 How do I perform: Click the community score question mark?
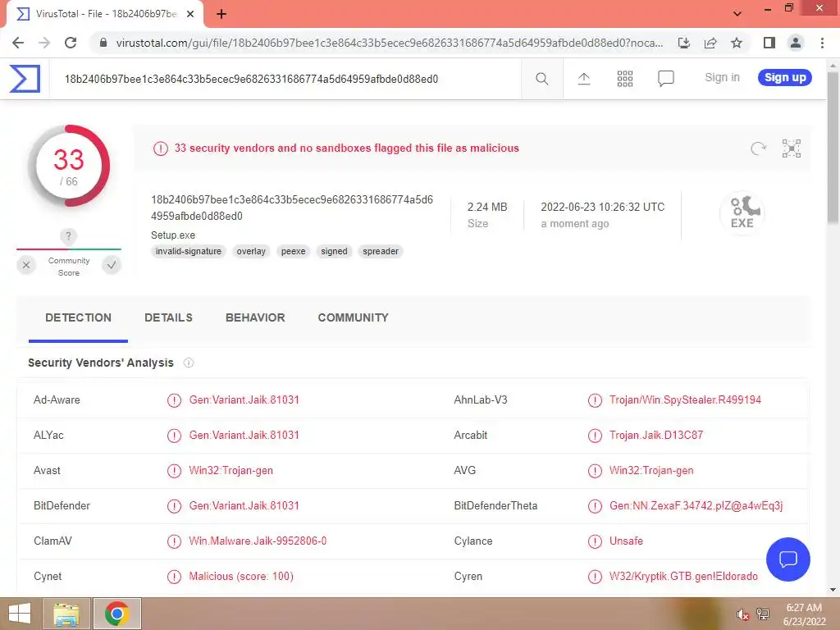tap(68, 236)
